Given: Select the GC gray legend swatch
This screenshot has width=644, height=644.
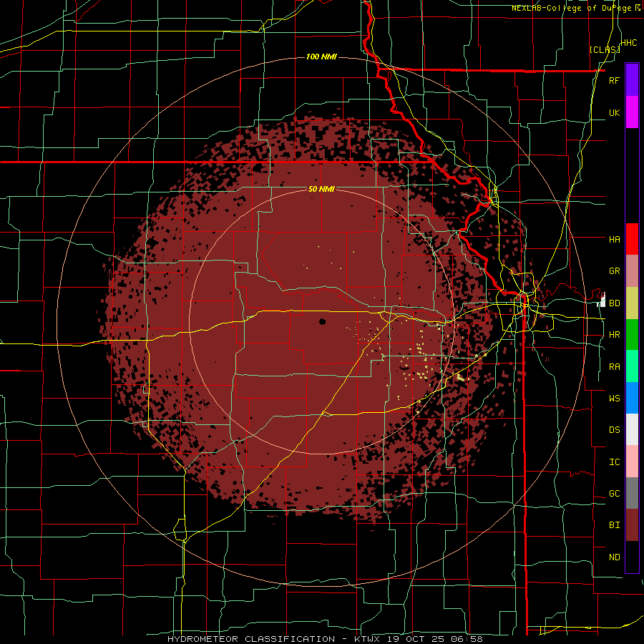Looking at the screenshot, I should pyautogui.click(x=632, y=493).
